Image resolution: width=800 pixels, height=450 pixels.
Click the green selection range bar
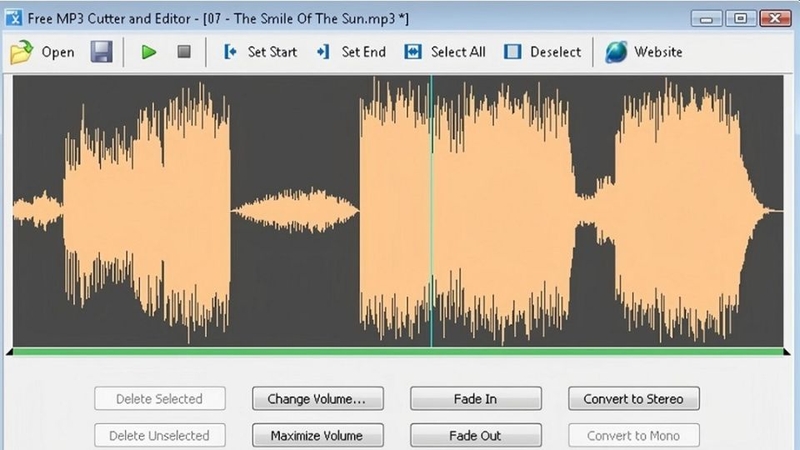[398, 352]
